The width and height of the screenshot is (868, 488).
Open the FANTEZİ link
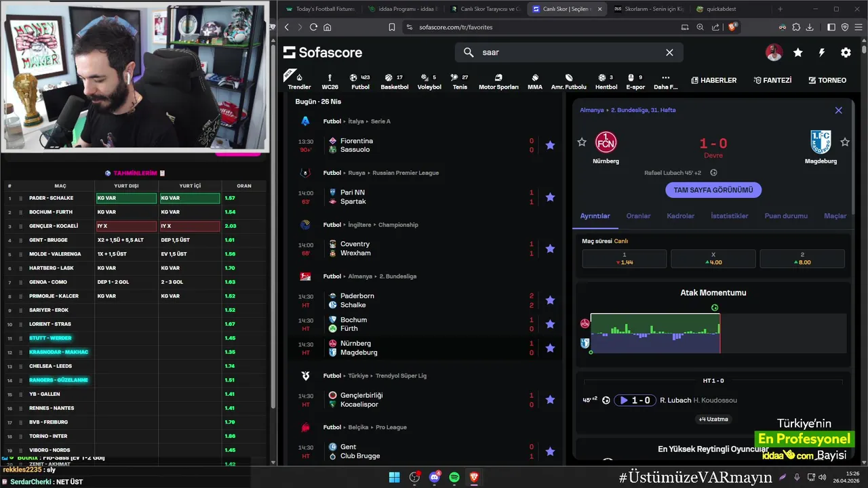click(x=772, y=80)
